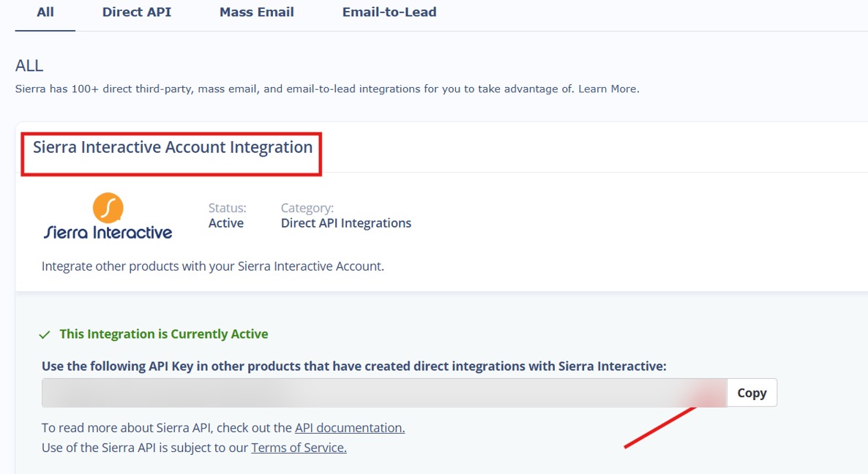The width and height of the screenshot is (868, 474).
Task: Select the Mass Email tab
Action: (257, 12)
